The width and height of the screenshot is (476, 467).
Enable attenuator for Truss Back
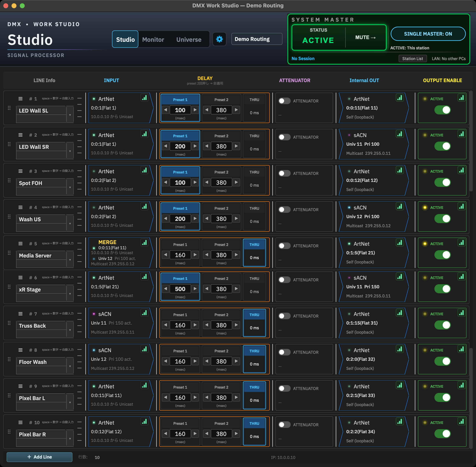(284, 316)
